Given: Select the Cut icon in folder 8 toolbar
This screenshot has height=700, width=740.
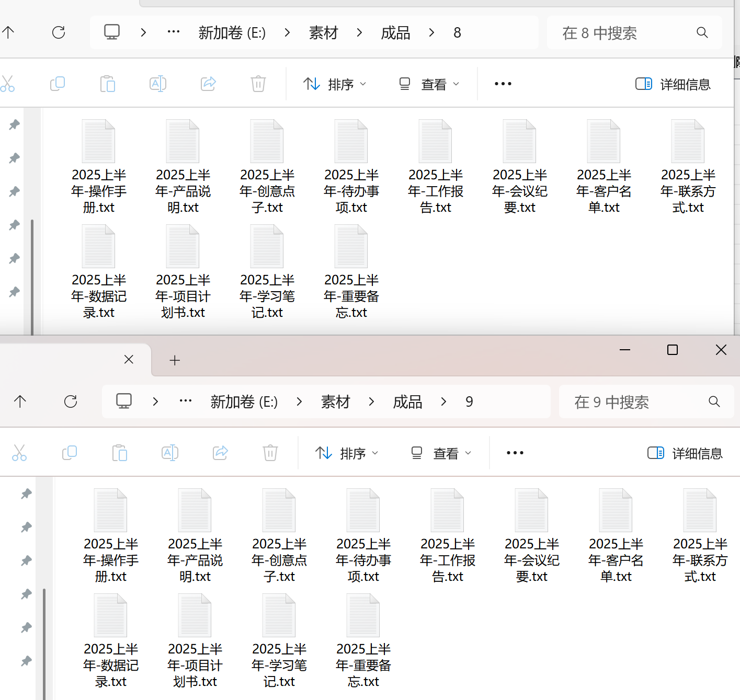Looking at the screenshot, I should coord(8,84).
